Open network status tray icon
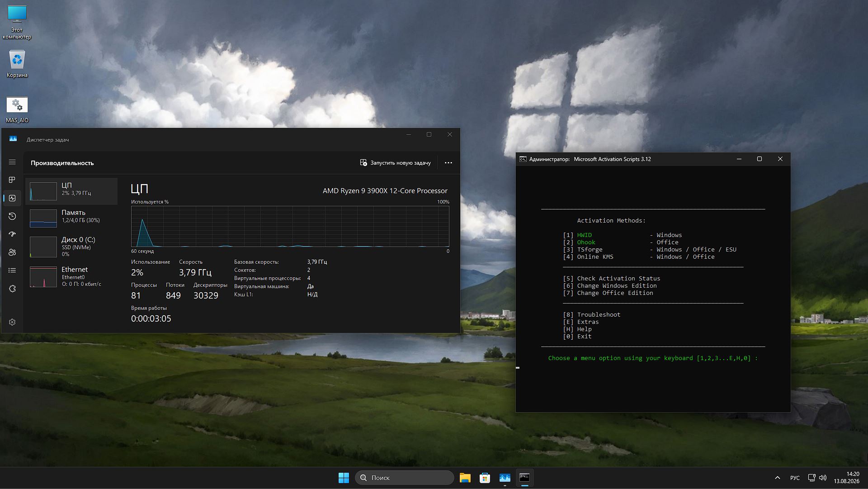This screenshot has height=489, width=868. click(x=811, y=478)
